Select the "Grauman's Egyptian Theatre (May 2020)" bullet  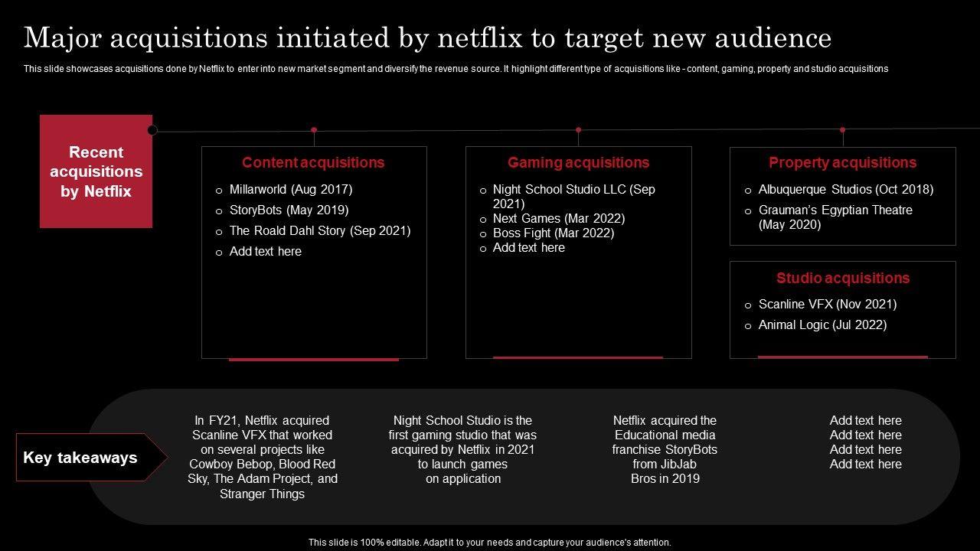tap(835, 217)
